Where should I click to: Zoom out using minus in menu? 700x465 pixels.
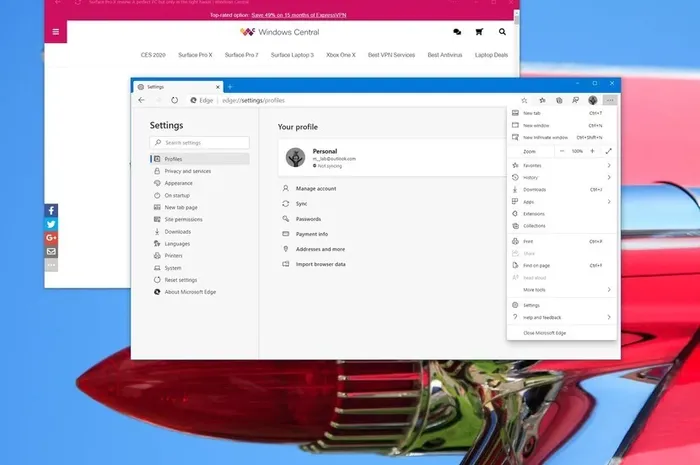(x=562, y=151)
